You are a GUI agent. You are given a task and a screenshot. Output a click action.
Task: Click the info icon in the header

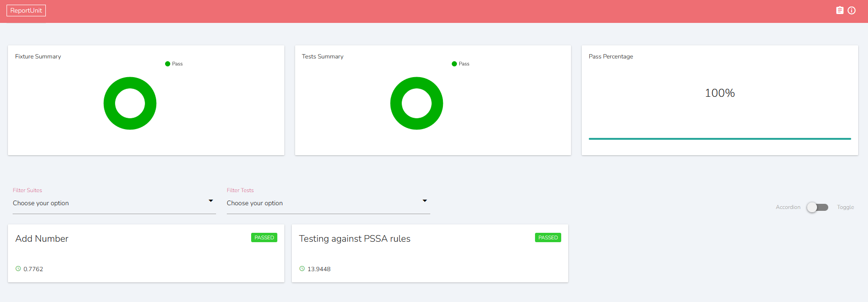852,10
